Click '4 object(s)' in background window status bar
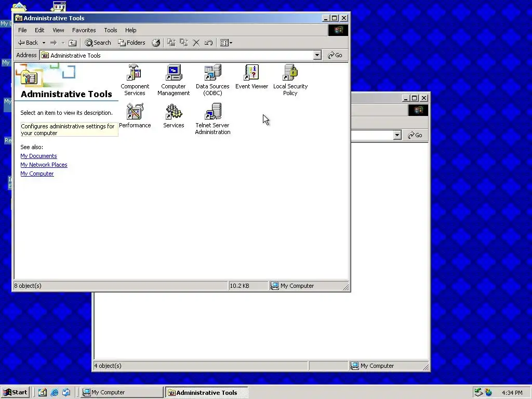Image resolution: width=532 pixels, height=399 pixels. tap(108, 366)
